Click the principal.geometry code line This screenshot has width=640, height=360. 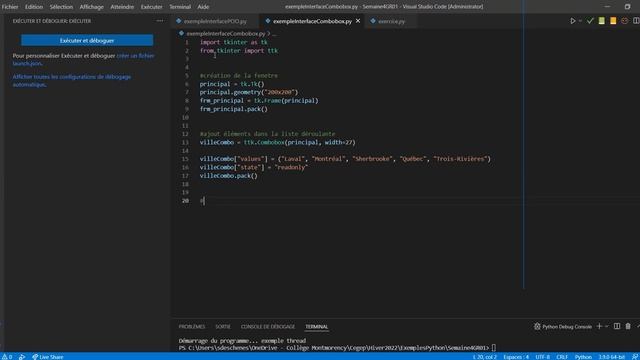(x=249, y=92)
